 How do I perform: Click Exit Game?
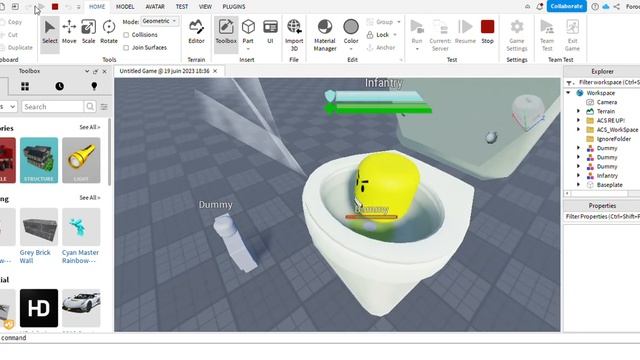point(572,35)
